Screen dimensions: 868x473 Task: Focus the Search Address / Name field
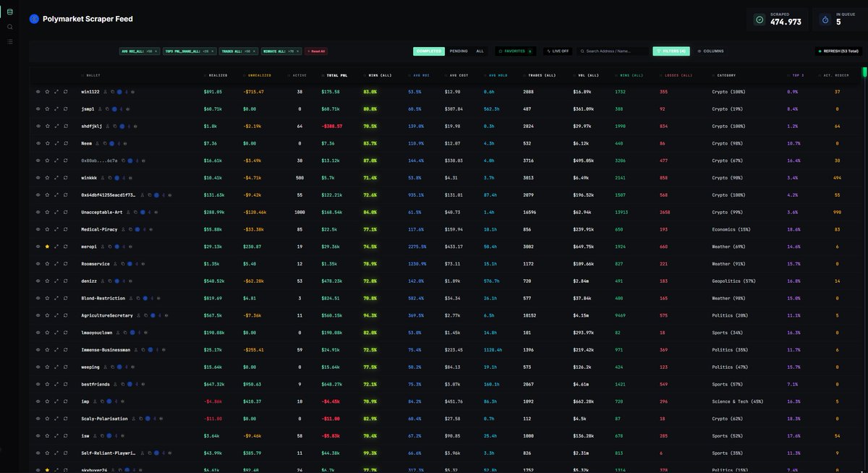click(x=613, y=51)
